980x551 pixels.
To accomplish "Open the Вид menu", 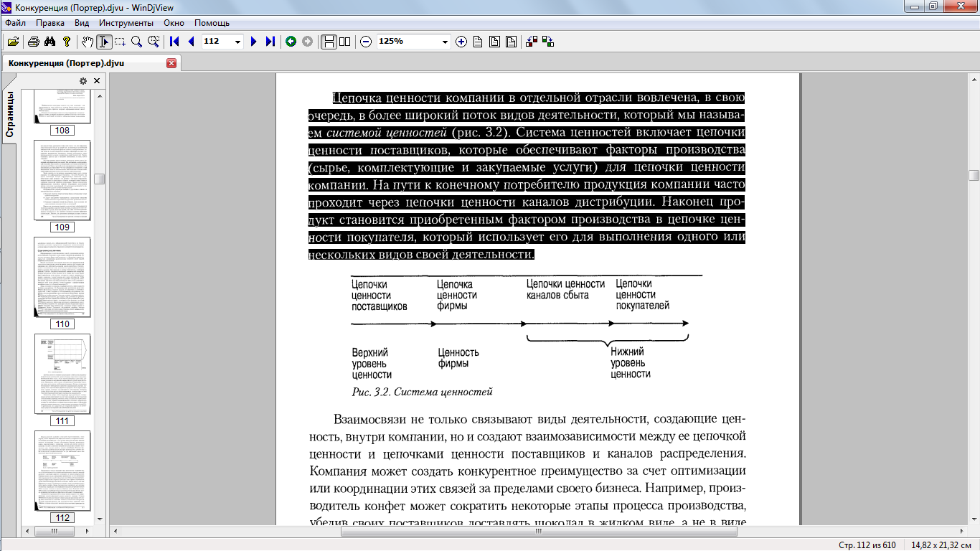I will (x=82, y=23).
